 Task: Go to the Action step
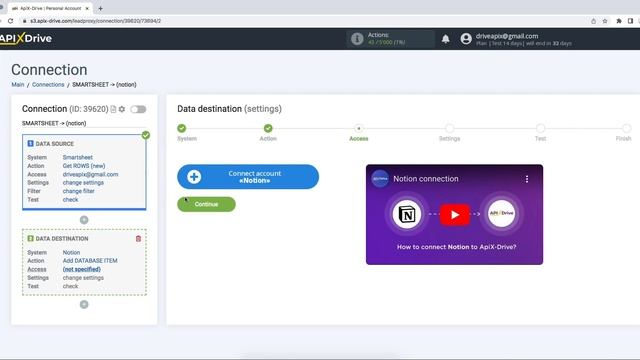[268, 129]
